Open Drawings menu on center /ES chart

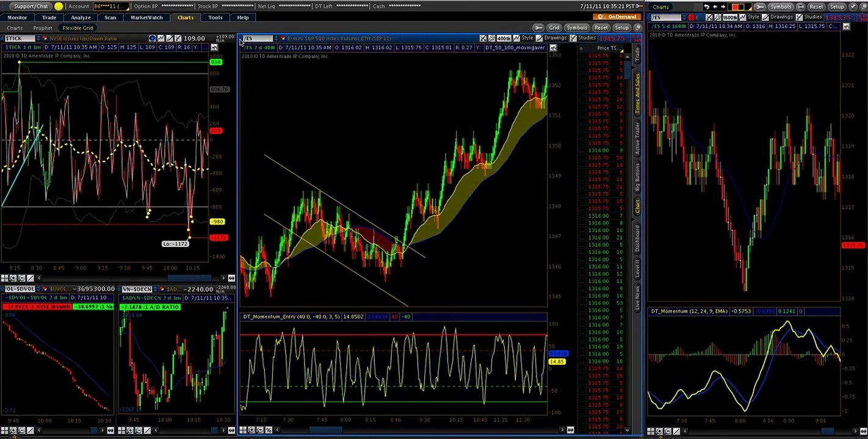click(x=552, y=38)
